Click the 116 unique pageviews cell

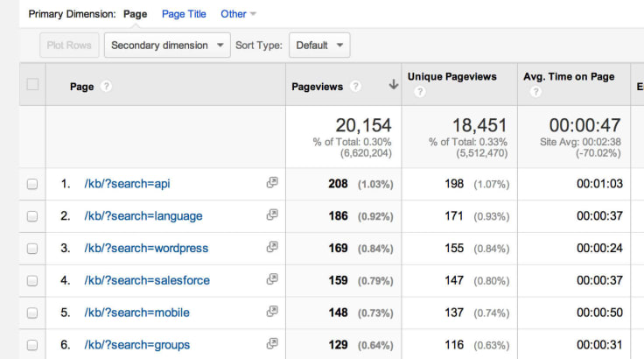pyautogui.click(x=454, y=345)
